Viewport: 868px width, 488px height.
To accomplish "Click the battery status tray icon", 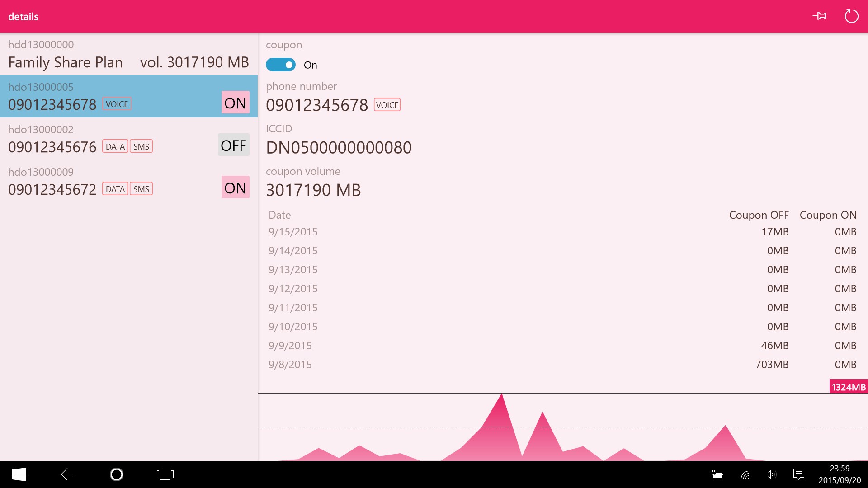I will point(717,474).
